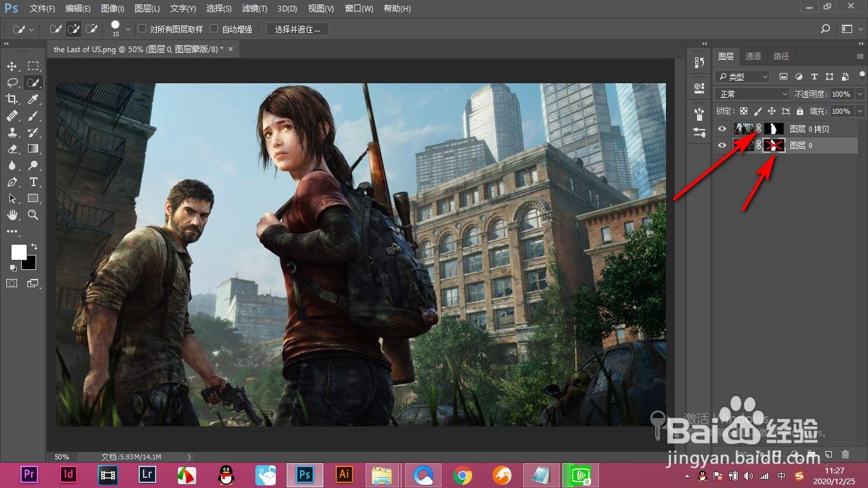Open the 滤镜(T) menu
This screenshot has height=488, width=868.
coord(255,8)
